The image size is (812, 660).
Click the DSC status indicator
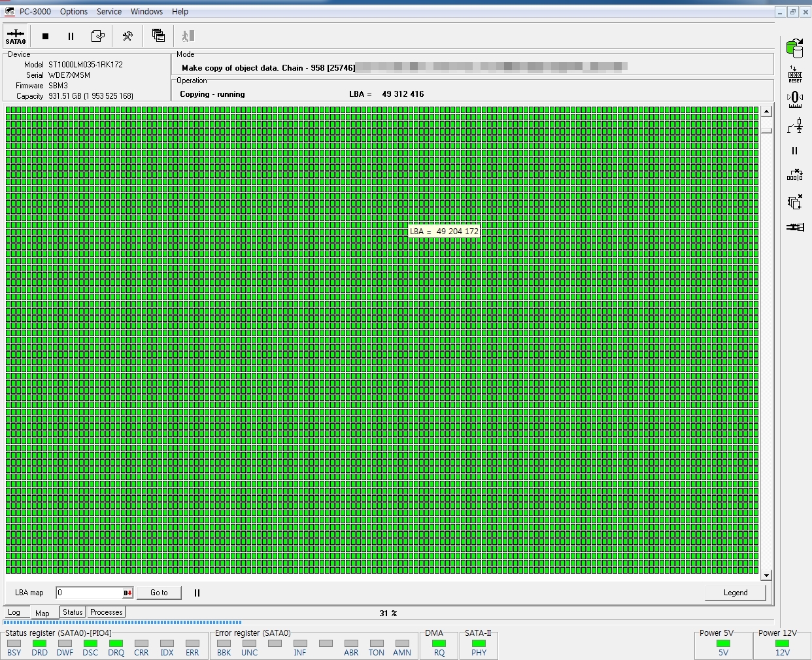(90, 644)
